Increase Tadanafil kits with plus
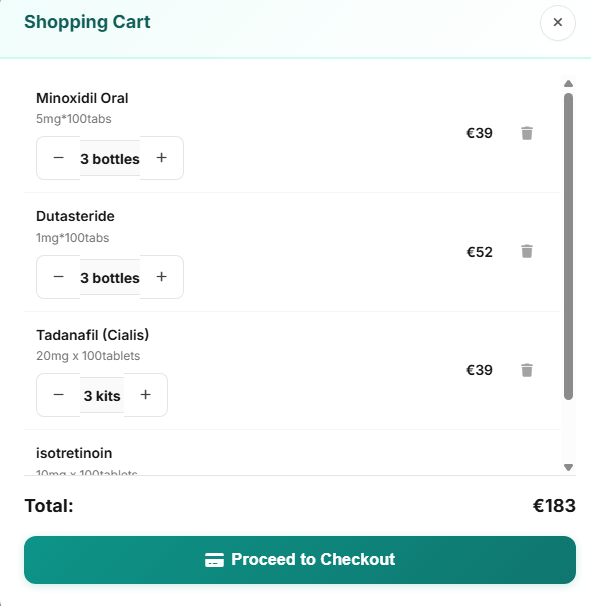Screen dimensions: 591x606 pyautogui.click(x=145, y=395)
